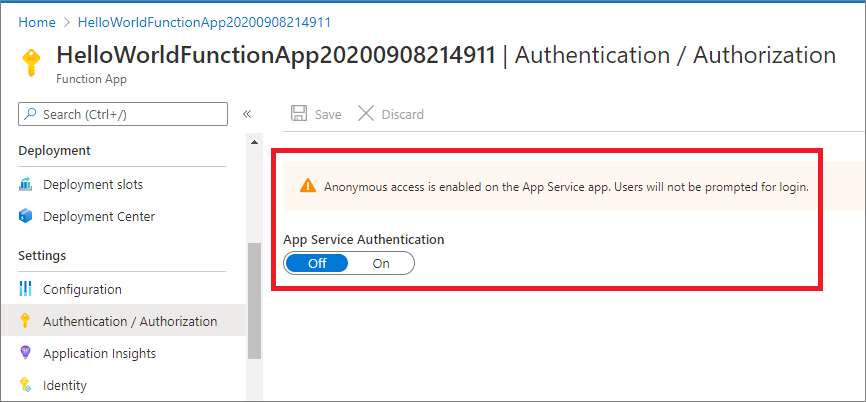Screen dimensions: 866x402
Task: Click the Discard button label
Action: [403, 115]
